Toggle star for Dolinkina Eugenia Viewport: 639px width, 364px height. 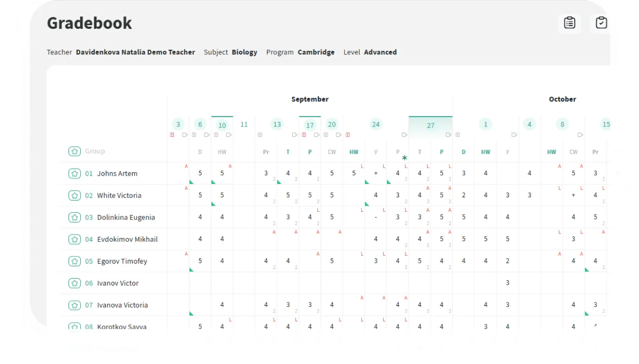(x=75, y=217)
